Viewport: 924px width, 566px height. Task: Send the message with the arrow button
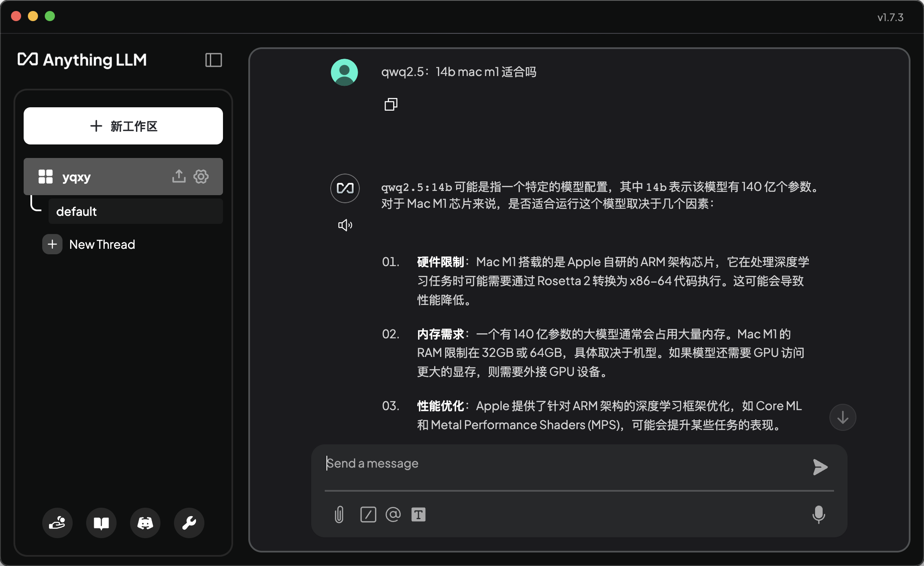pyautogui.click(x=820, y=467)
